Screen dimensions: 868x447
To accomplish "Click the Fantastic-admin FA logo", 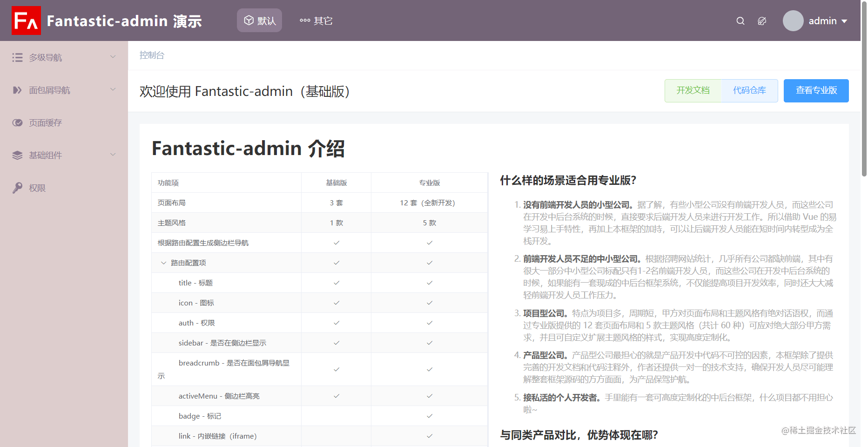I will 26,20.
